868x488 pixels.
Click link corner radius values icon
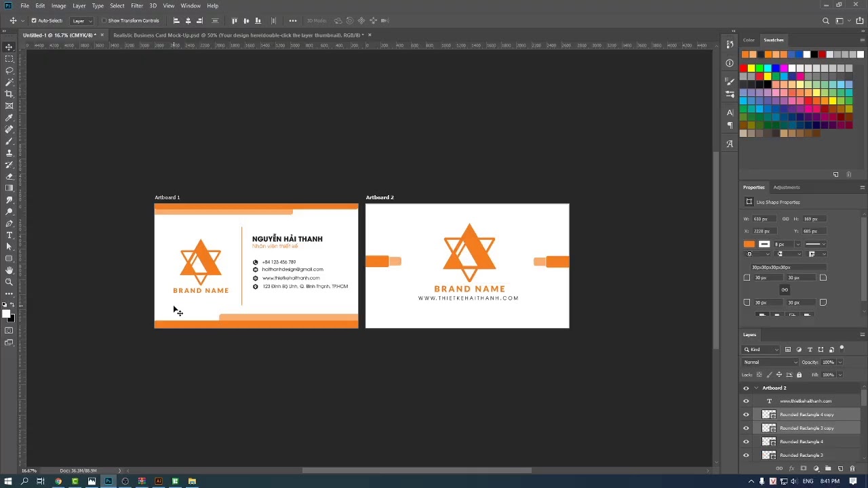[785, 289]
